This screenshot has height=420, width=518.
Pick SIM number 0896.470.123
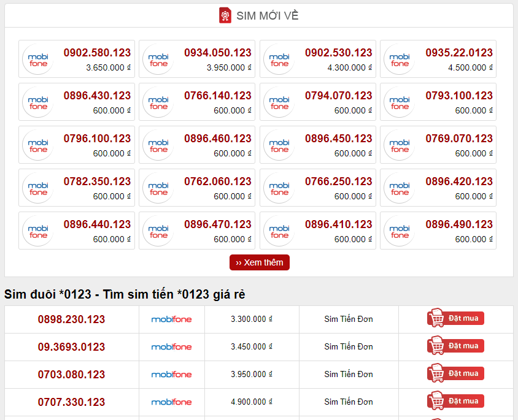tap(218, 224)
